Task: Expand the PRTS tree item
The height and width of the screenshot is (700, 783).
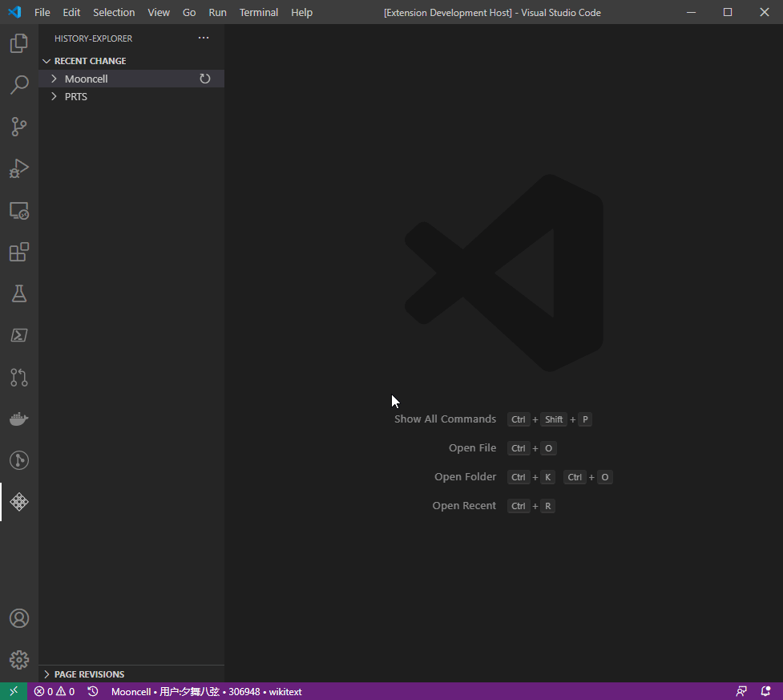Action: coord(131,96)
